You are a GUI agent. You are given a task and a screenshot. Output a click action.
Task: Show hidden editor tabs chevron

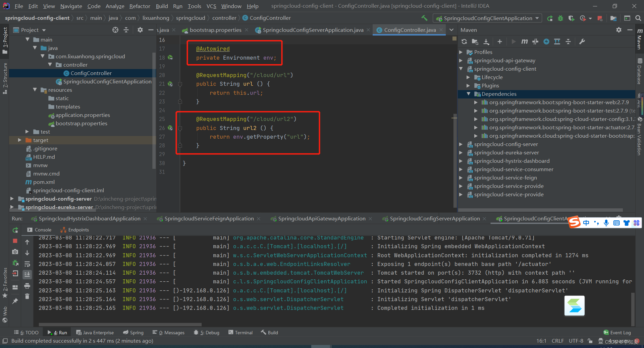[451, 30]
